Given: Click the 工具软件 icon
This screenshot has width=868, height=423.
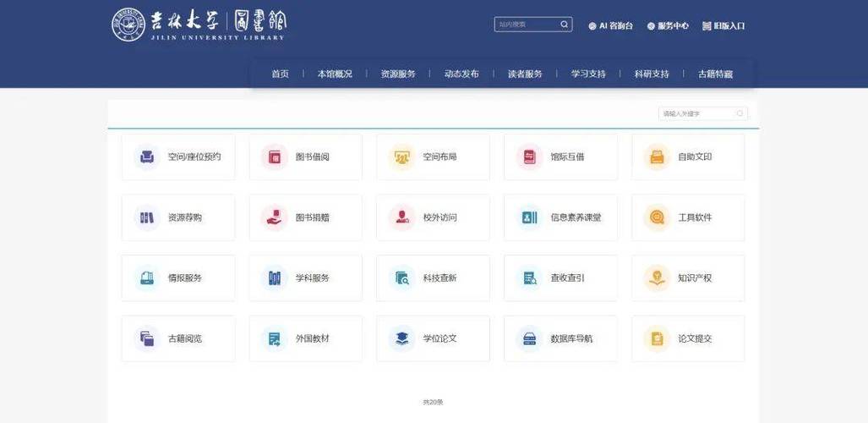Looking at the screenshot, I should coord(657,218).
